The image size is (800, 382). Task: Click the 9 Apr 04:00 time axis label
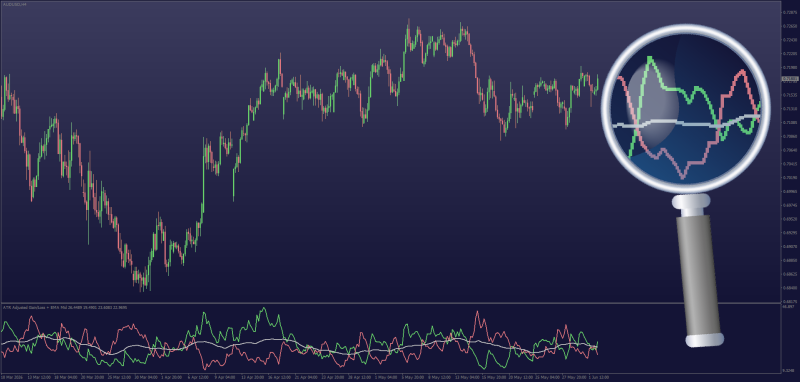[x=225, y=377]
